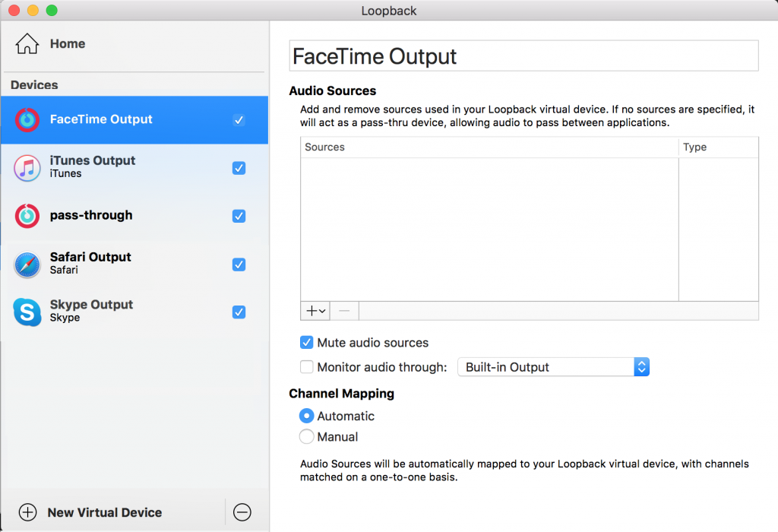
Task: Remove selected device with minus circle icon
Action: coord(242,512)
